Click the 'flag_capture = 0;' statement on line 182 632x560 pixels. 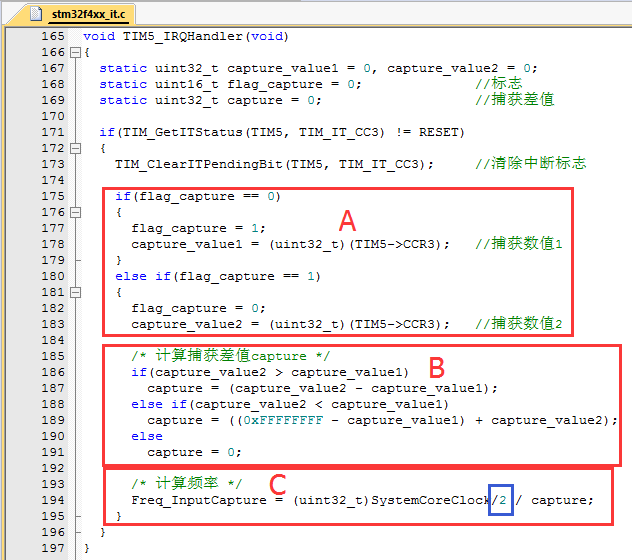pyautogui.click(x=198, y=308)
